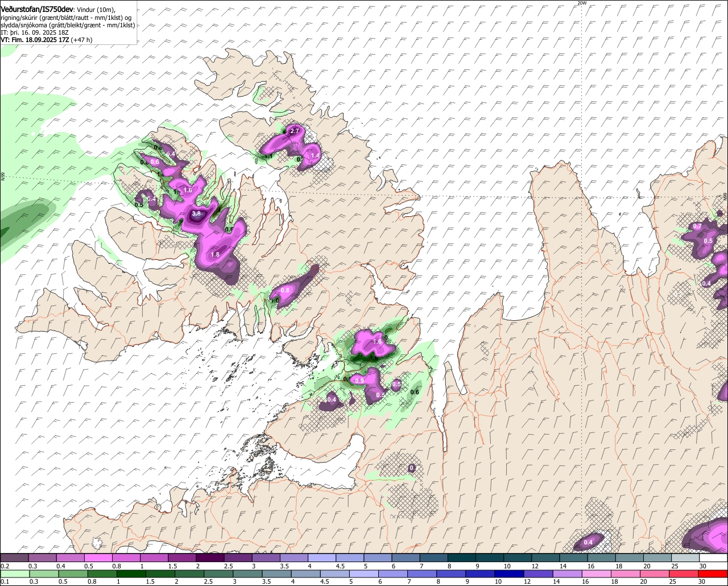Select the bright pink 0.5–0.8 swatch, upper legend row
Viewport: 728px width, 586px height.
click(x=98, y=558)
